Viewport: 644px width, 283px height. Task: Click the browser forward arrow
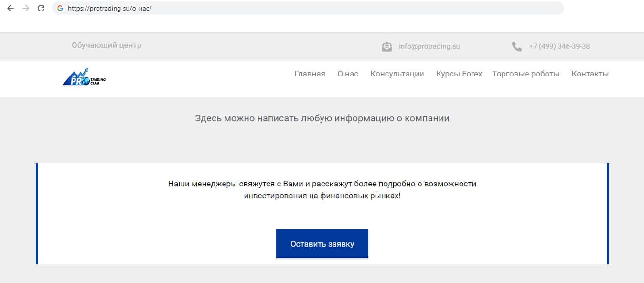point(26,8)
